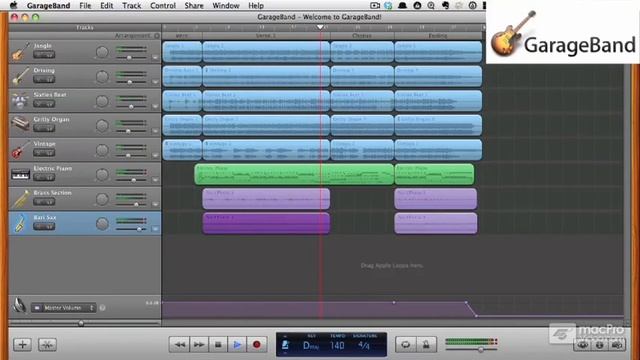Stop playback with the square button
This screenshot has height=360, width=640.
coord(218,345)
